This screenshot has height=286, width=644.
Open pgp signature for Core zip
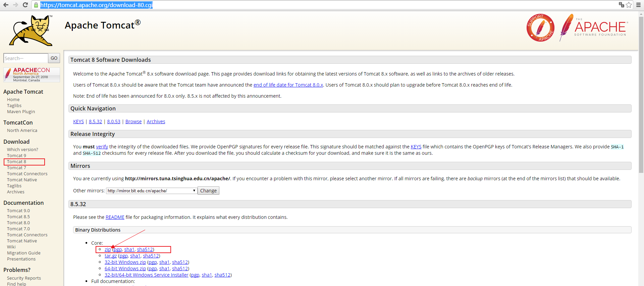pyautogui.click(x=118, y=249)
